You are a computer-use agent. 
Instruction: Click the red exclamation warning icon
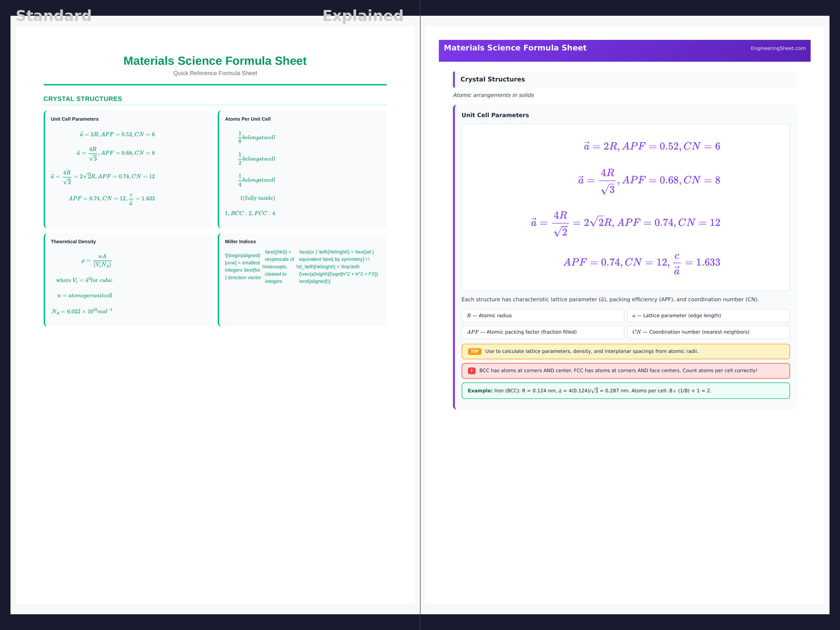click(x=471, y=371)
